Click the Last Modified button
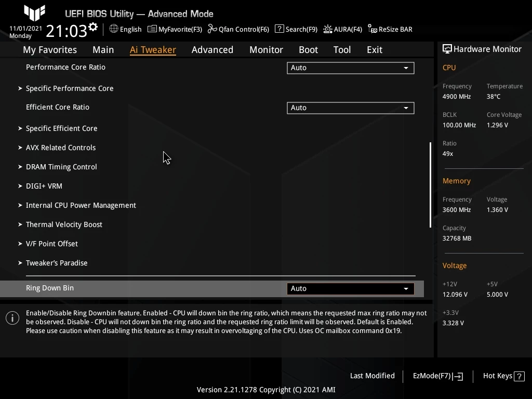 click(x=372, y=376)
